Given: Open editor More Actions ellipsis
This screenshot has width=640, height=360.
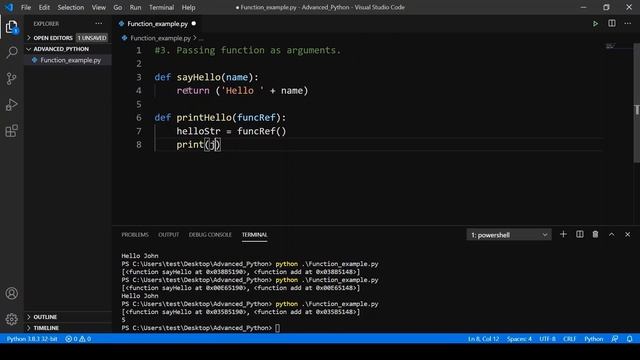Looking at the screenshot, I should point(627,24).
